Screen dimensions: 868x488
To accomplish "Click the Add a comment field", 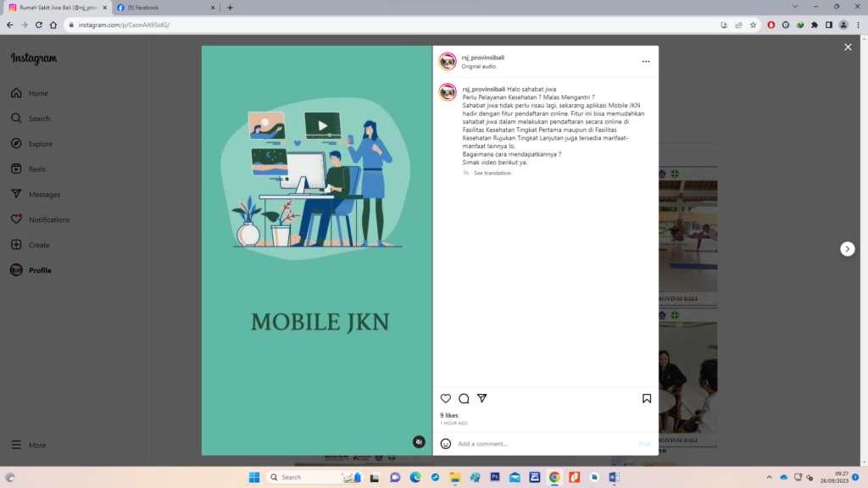I will point(545,444).
